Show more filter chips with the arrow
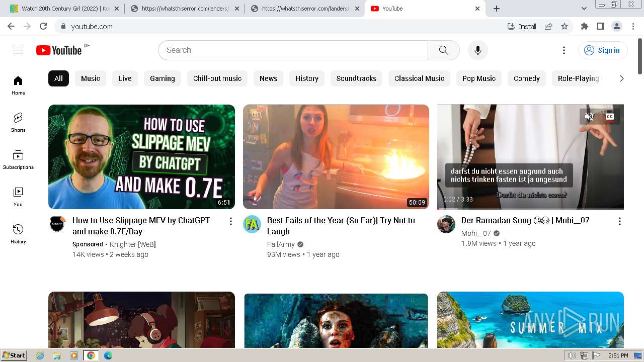The width and height of the screenshot is (644, 362). click(x=621, y=78)
